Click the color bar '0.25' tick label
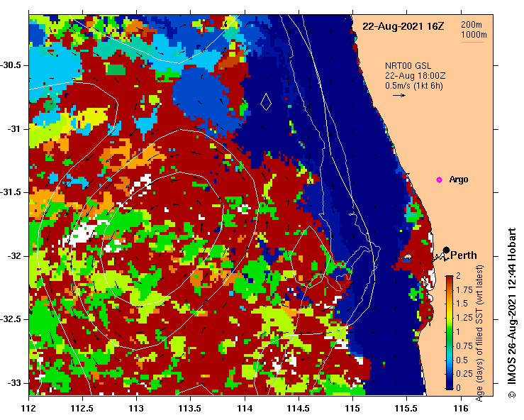524x420 pixels. 464,374
